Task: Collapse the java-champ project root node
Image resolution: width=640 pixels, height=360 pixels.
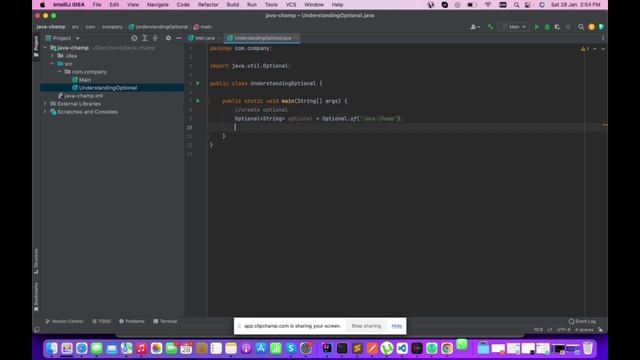Action: 45,48
